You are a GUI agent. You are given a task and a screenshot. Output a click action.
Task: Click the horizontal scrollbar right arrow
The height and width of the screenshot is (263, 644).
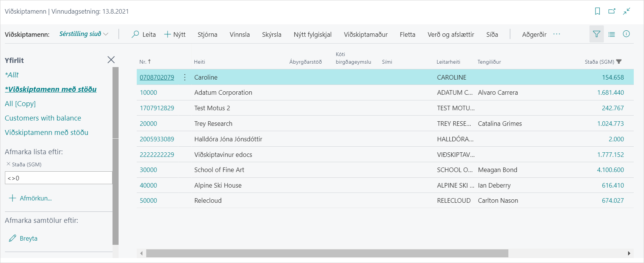[x=629, y=253]
